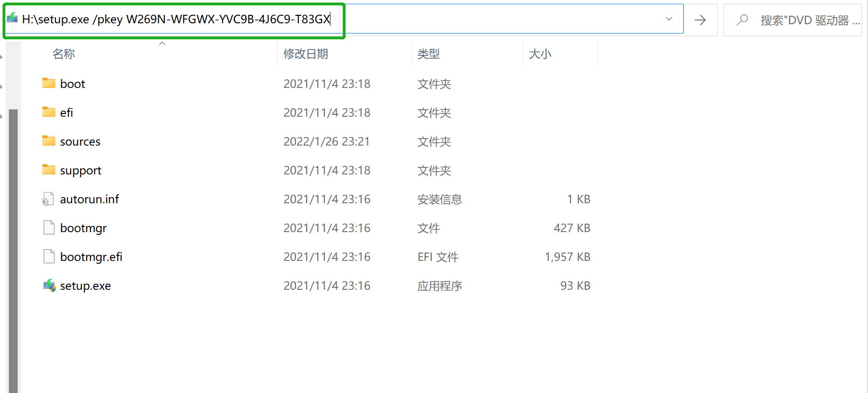The width and height of the screenshot is (868, 393).
Task: Click the 93 KB size value
Action: click(575, 286)
